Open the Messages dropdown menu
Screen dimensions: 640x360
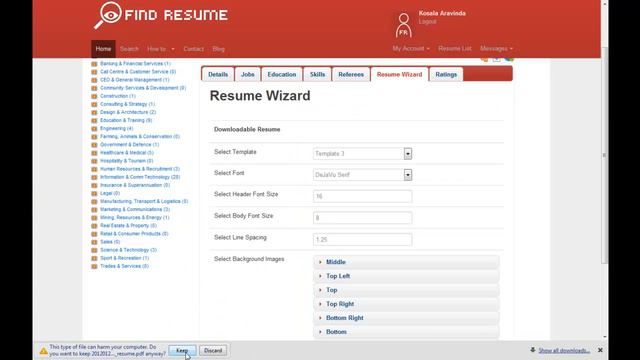pos(496,49)
